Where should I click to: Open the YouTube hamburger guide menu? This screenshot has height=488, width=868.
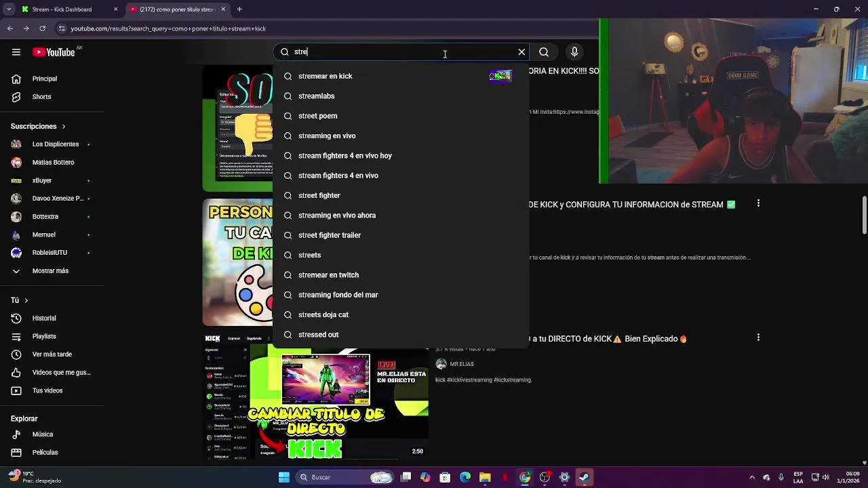pyautogui.click(x=16, y=52)
